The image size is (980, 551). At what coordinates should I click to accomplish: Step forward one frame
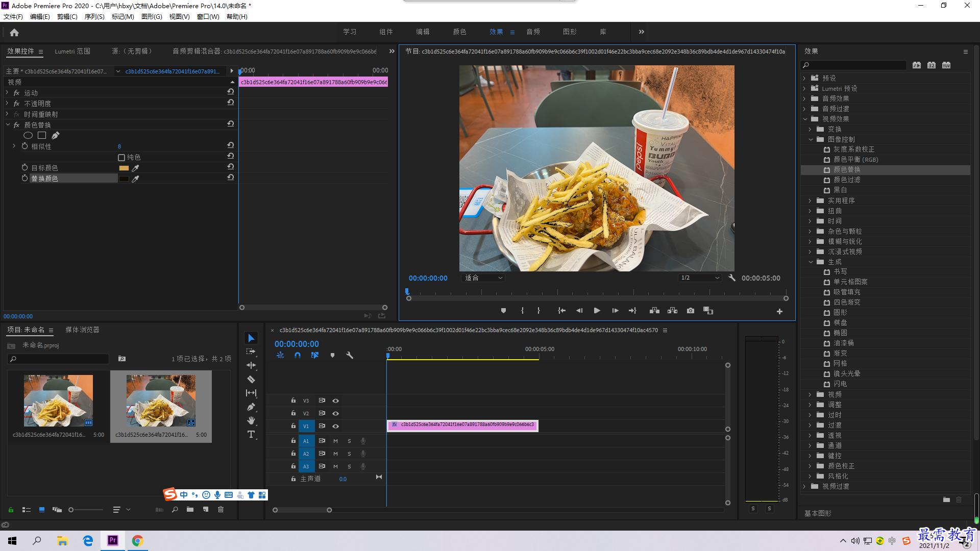click(615, 311)
